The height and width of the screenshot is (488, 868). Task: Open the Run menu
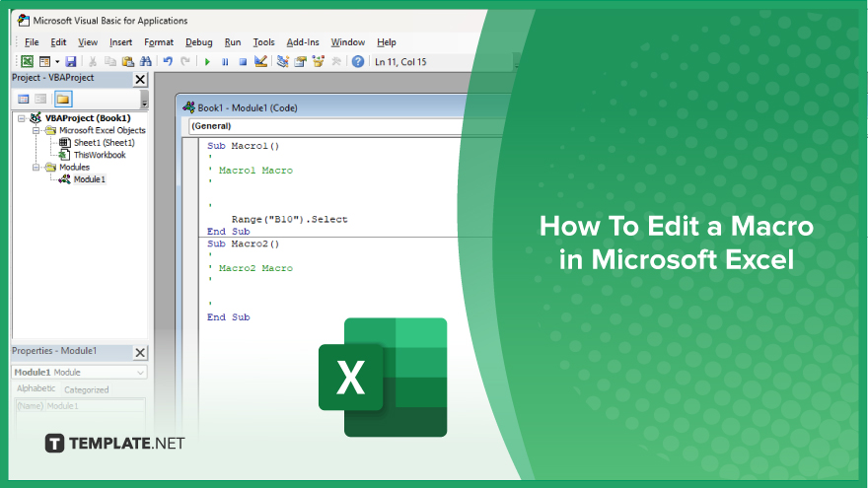coord(233,42)
